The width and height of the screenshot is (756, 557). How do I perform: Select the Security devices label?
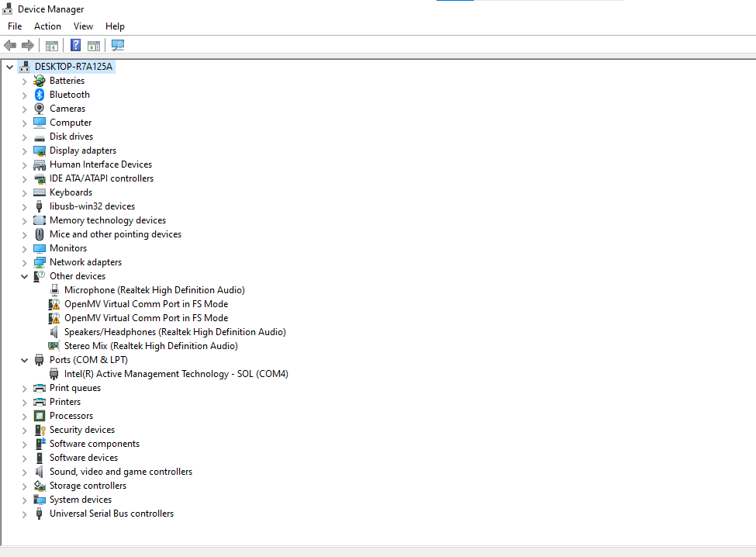point(82,430)
